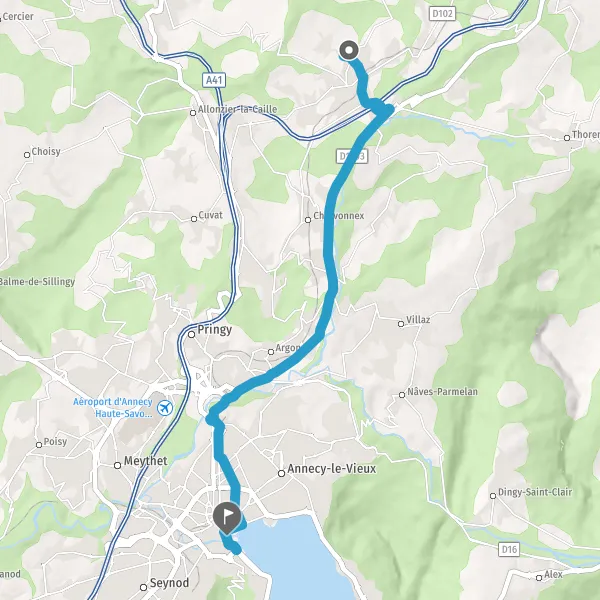Select the Seynod town label
600x600 pixels.
click(170, 583)
